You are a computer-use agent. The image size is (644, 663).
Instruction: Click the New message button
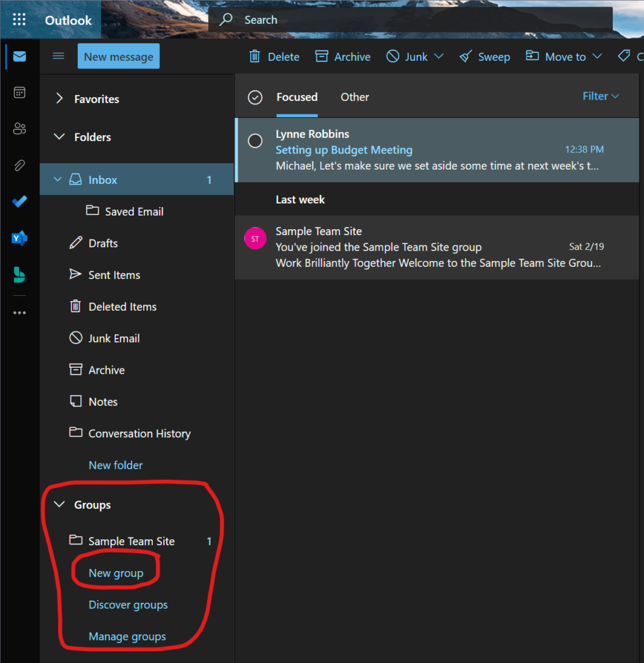(119, 56)
